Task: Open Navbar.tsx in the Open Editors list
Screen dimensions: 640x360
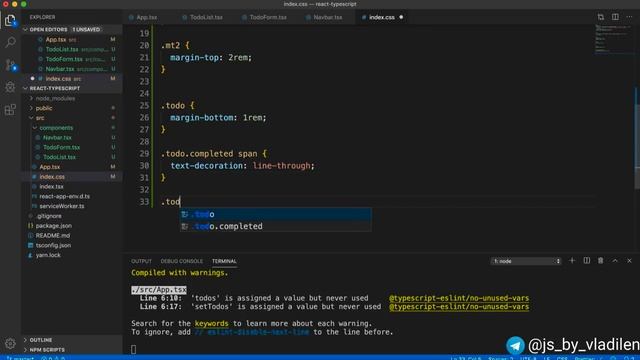Action: tap(71, 69)
